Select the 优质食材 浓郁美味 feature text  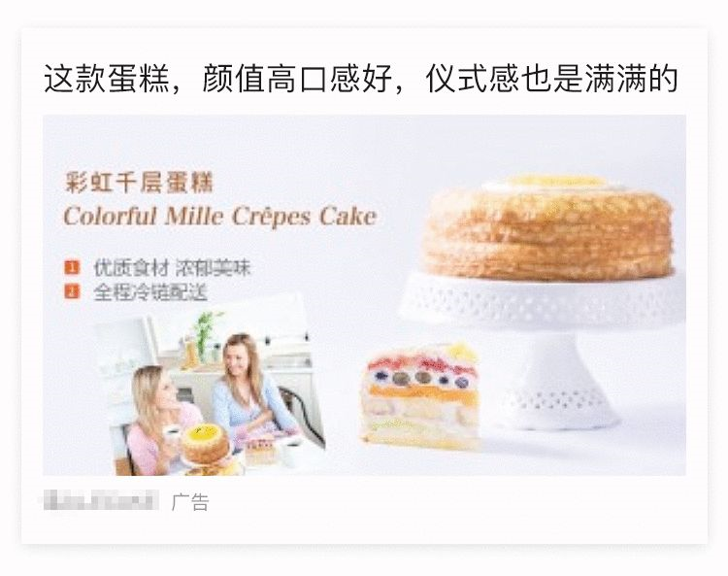[x=172, y=268]
